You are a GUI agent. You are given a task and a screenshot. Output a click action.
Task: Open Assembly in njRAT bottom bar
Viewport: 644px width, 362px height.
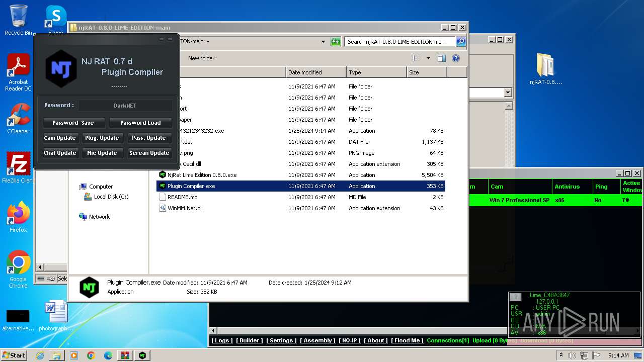pyautogui.click(x=317, y=340)
